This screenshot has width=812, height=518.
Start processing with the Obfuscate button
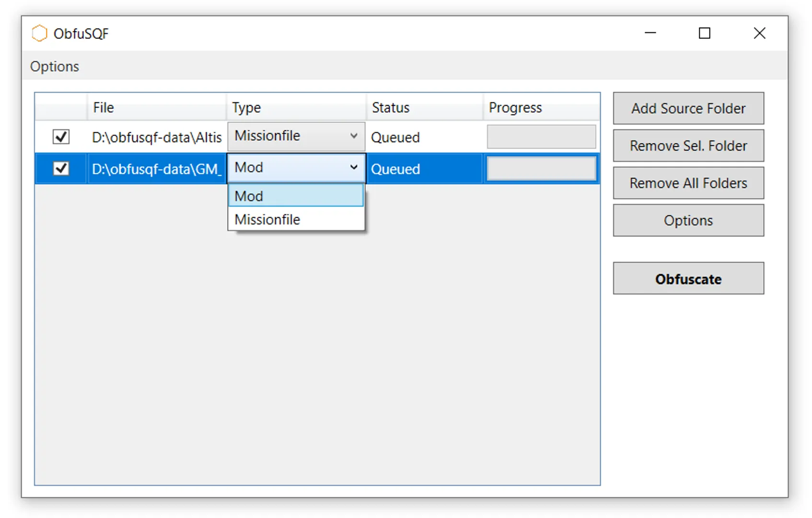[688, 278]
